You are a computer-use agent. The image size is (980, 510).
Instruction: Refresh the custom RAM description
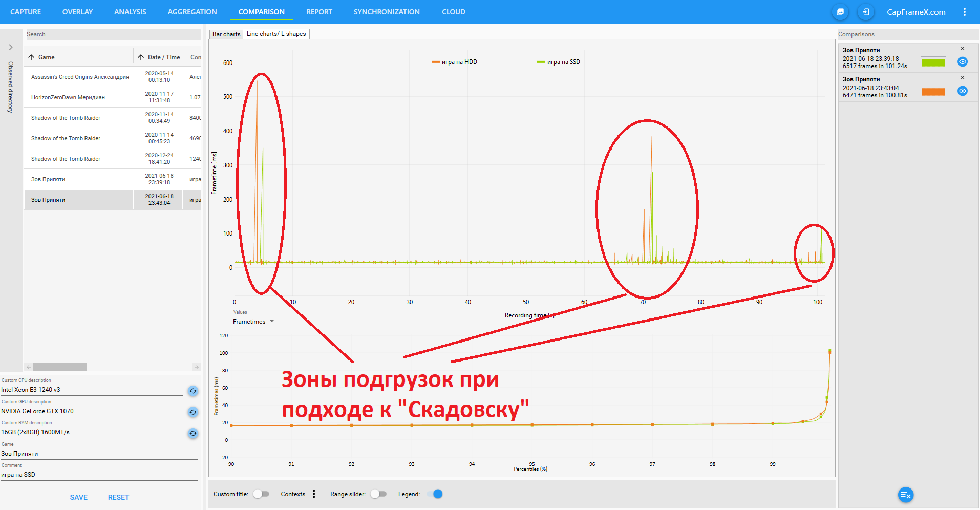pos(193,434)
